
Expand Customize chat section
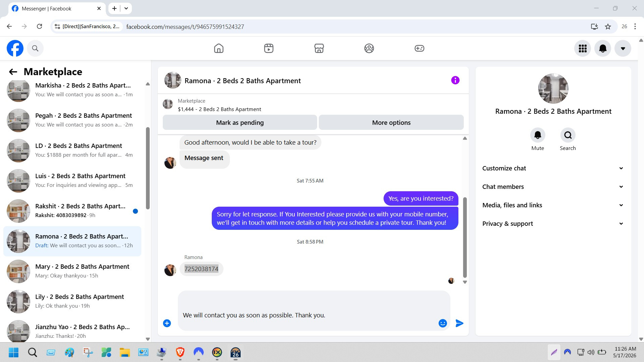pyautogui.click(x=553, y=168)
